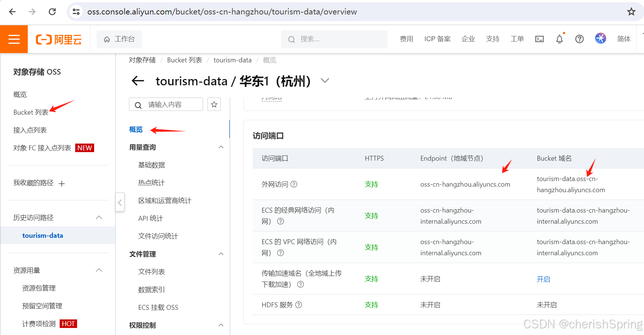Click help icon for ECS 的经典网络访问

pos(280,221)
